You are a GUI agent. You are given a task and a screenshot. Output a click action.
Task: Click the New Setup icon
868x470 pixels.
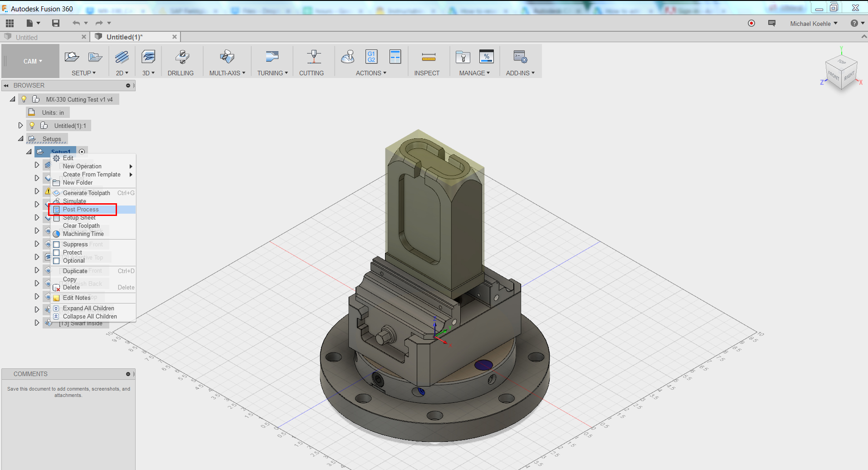[72, 57]
